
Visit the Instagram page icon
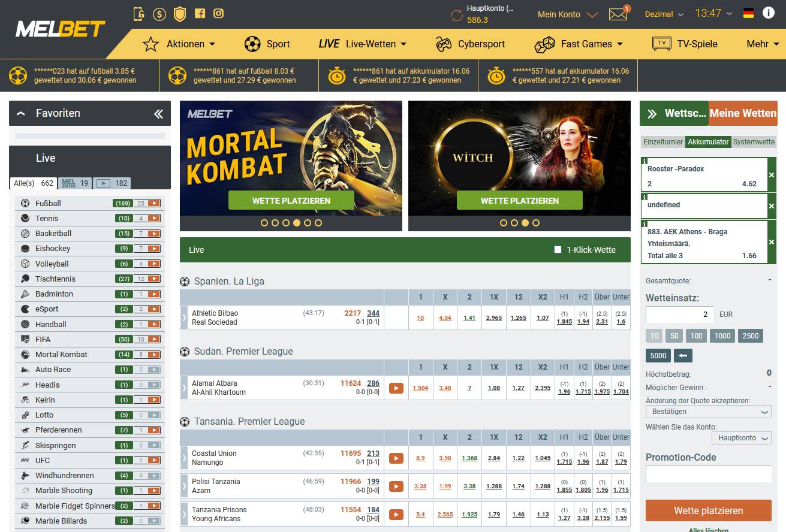[x=219, y=13]
